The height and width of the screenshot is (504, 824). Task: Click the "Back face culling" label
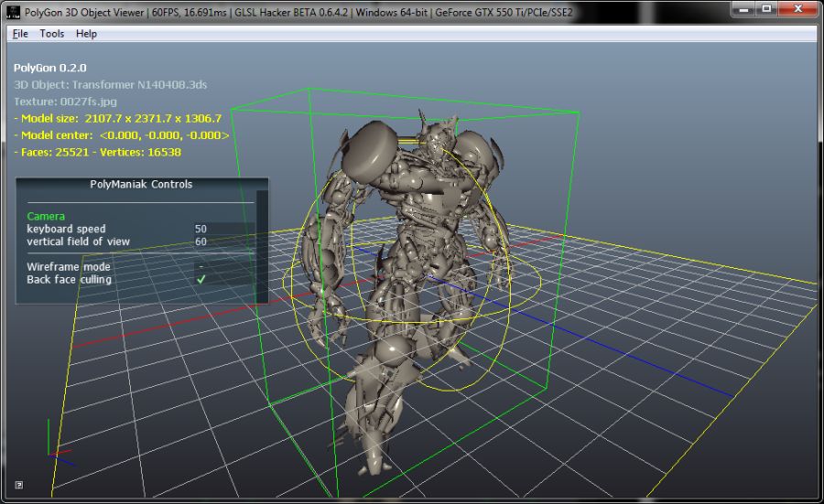pos(69,279)
